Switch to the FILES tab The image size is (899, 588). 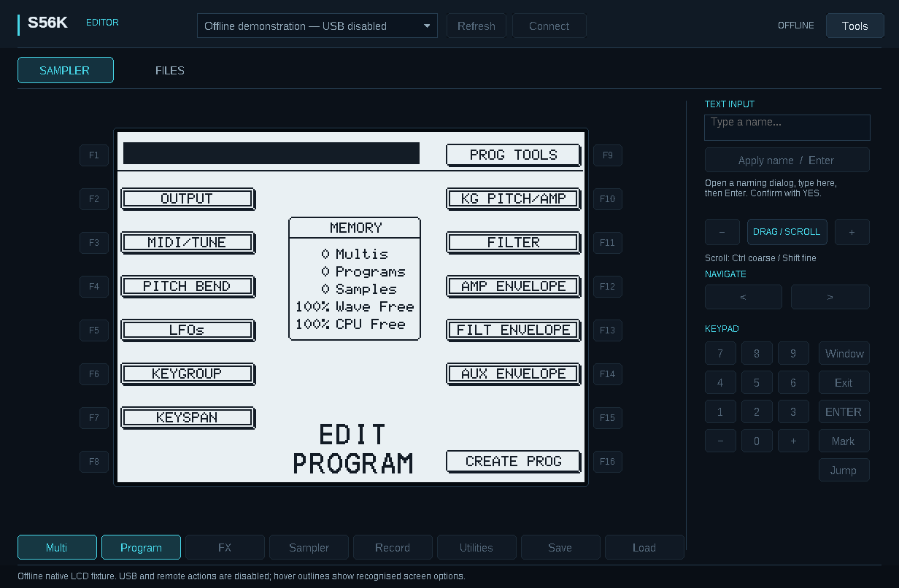(x=170, y=70)
